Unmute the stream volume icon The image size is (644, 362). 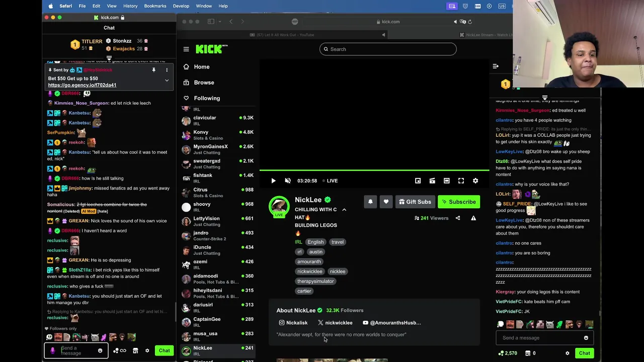(x=288, y=180)
